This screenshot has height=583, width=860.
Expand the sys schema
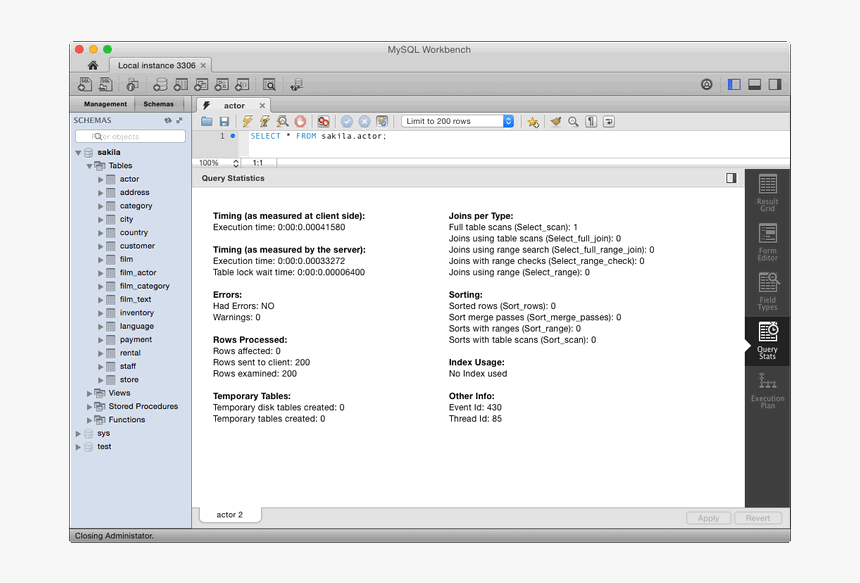(x=78, y=433)
